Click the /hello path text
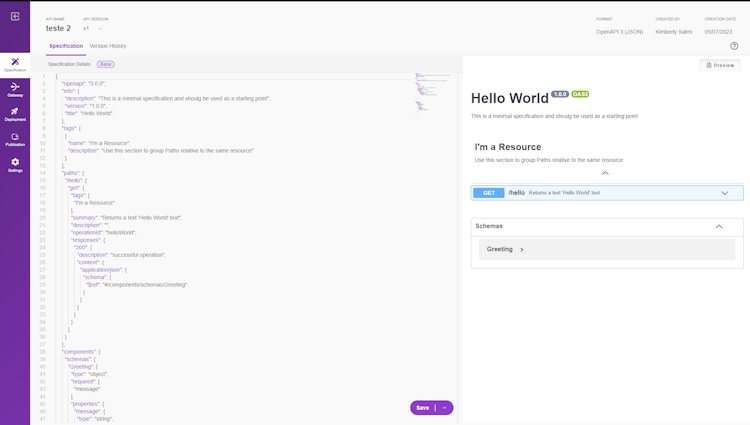Viewport: 750px width, 425px height. [517, 193]
